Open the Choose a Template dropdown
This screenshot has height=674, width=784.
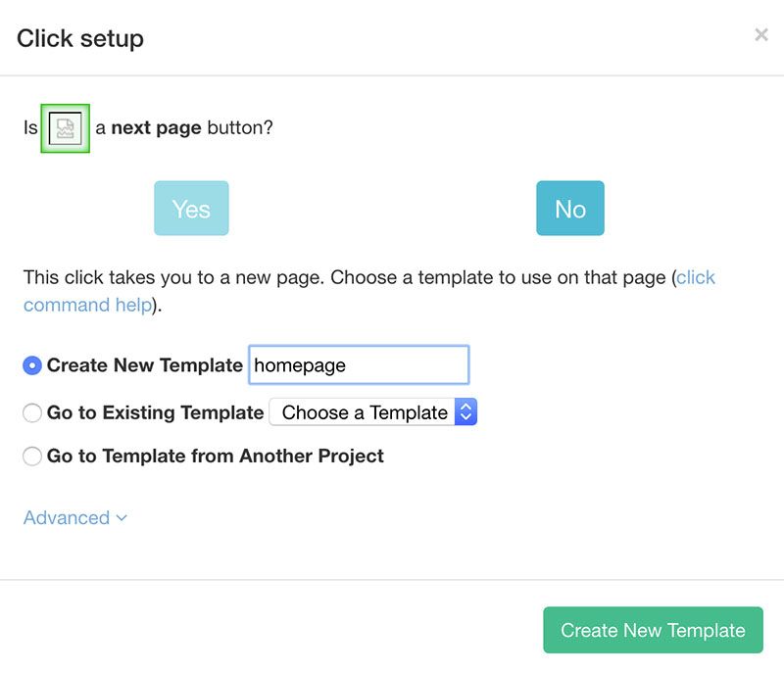click(373, 412)
